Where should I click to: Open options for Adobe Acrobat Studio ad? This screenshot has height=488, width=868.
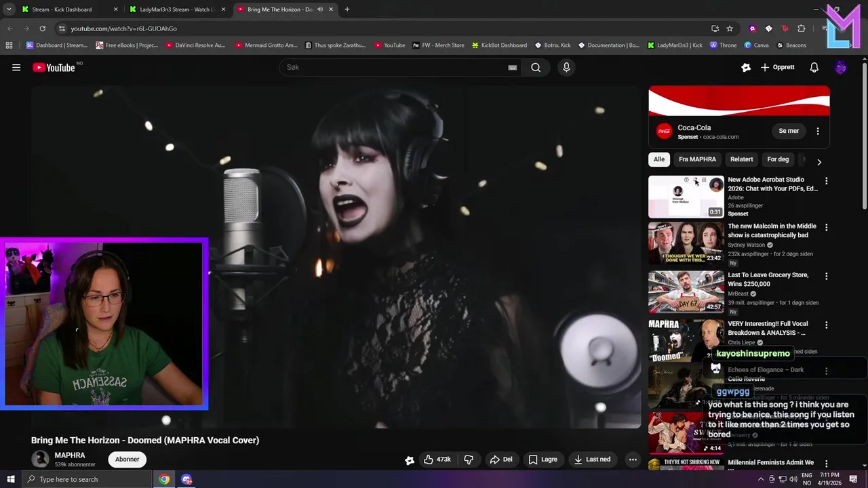(x=826, y=181)
